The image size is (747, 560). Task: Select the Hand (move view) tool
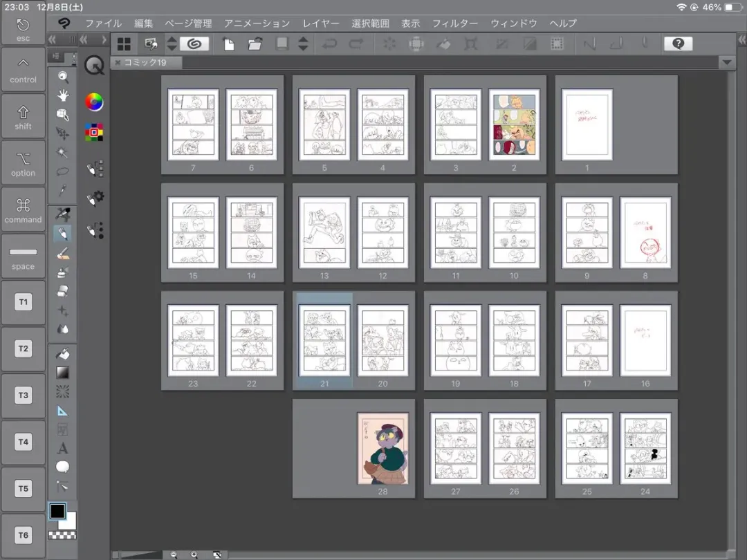[x=63, y=95]
